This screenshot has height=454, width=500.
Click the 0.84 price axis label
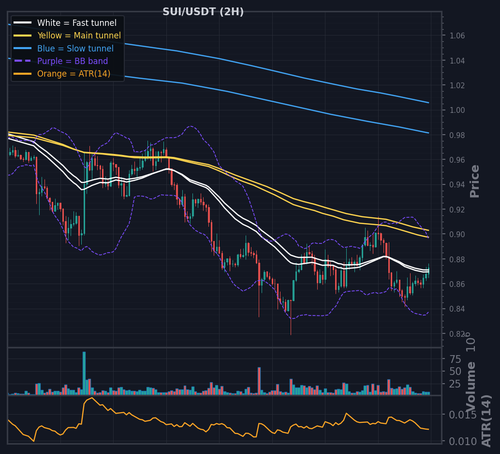tap(457, 309)
